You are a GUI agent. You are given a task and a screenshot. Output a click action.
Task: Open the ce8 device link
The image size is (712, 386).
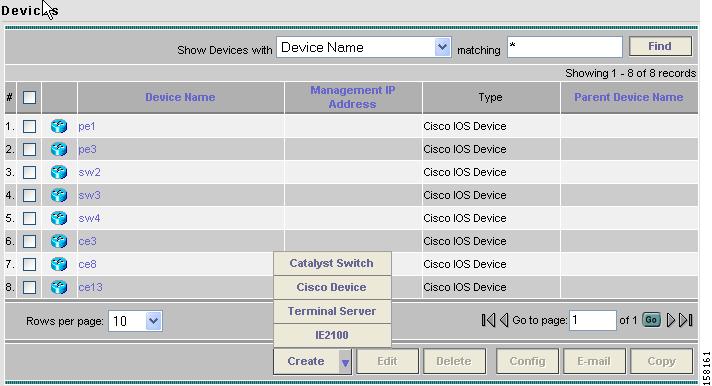click(x=87, y=264)
